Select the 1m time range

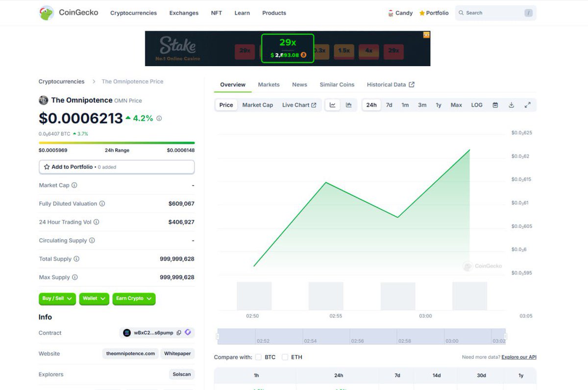click(405, 105)
